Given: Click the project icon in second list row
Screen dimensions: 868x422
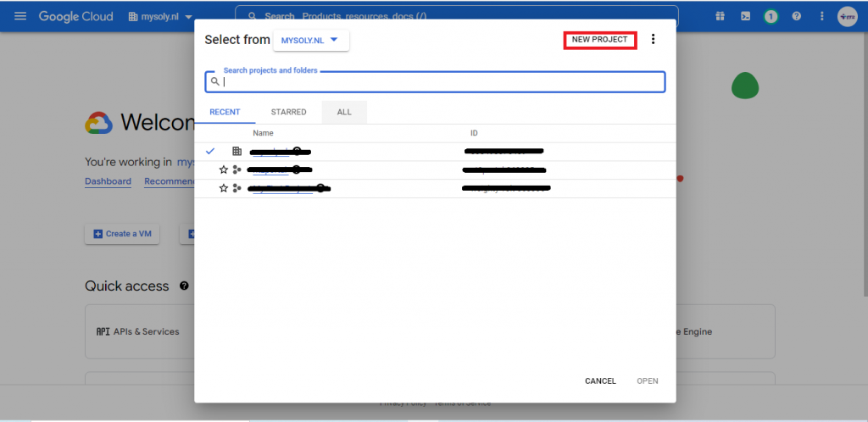Looking at the screenshot, I should 237,169.
